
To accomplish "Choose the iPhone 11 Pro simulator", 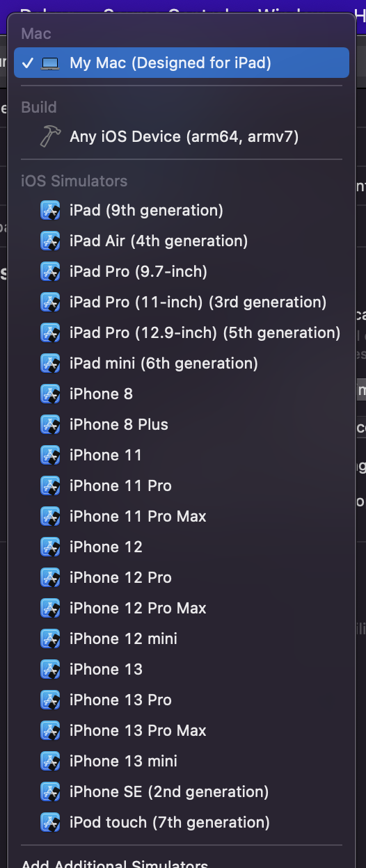I will point(181,485).
